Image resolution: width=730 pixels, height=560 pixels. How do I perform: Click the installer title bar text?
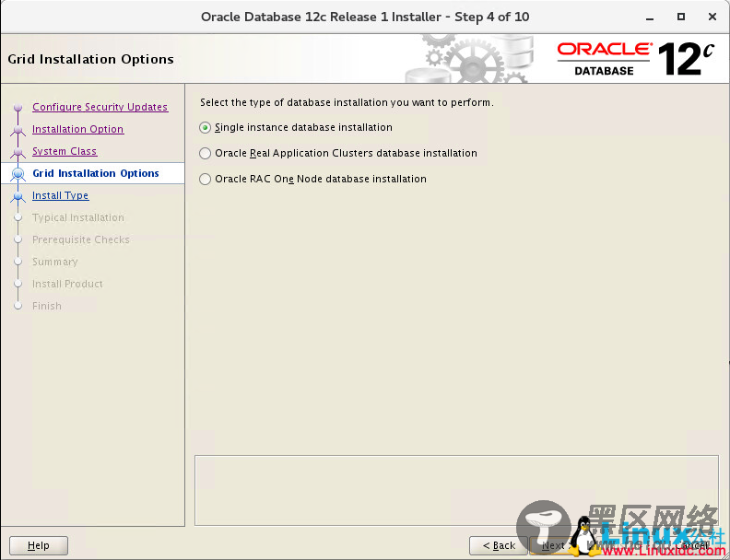click(365, 17)
